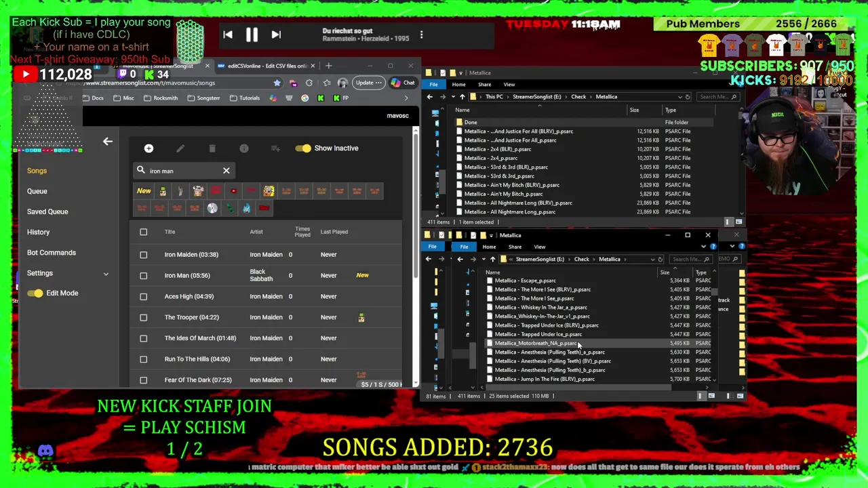Select the blue flame attribute filter icon
Viewport: 868px width, 488px height.
coord(246,209)
